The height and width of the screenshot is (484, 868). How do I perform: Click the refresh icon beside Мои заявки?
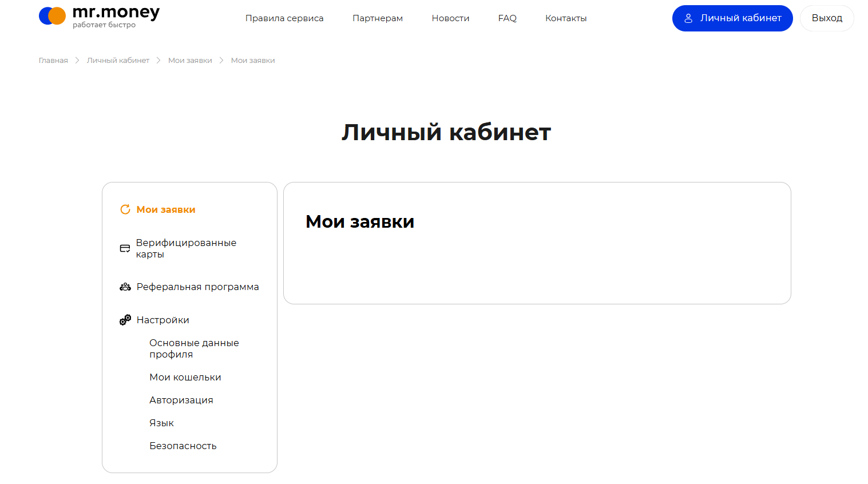125,209
